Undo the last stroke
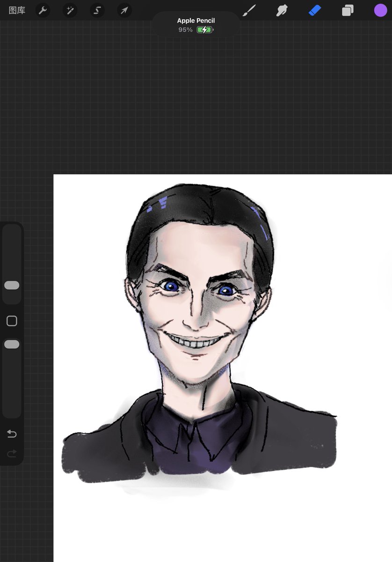Viewport: 392px width, 562px height. (12, 434)
